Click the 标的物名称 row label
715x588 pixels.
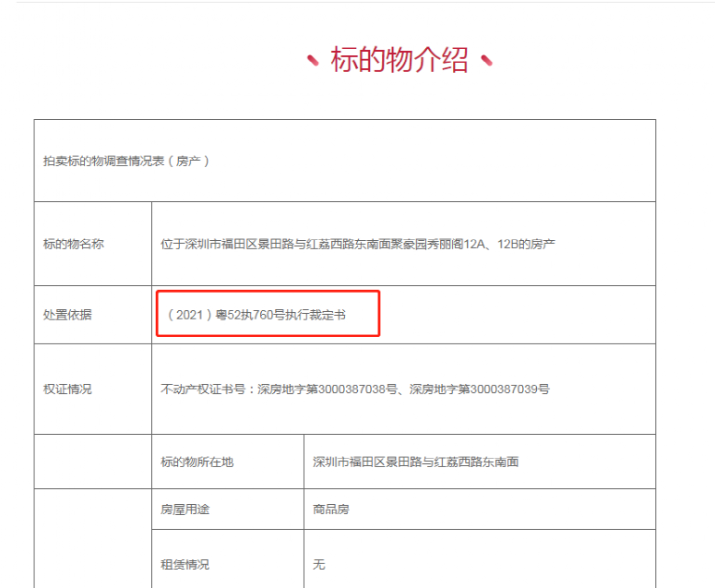tap(73, 244)
